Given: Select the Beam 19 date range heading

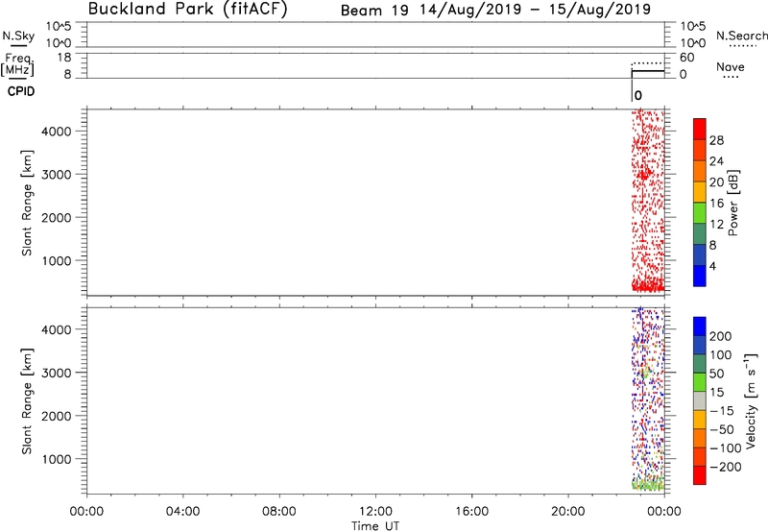Looking at the screenshot, I should [x=495, y=10].
